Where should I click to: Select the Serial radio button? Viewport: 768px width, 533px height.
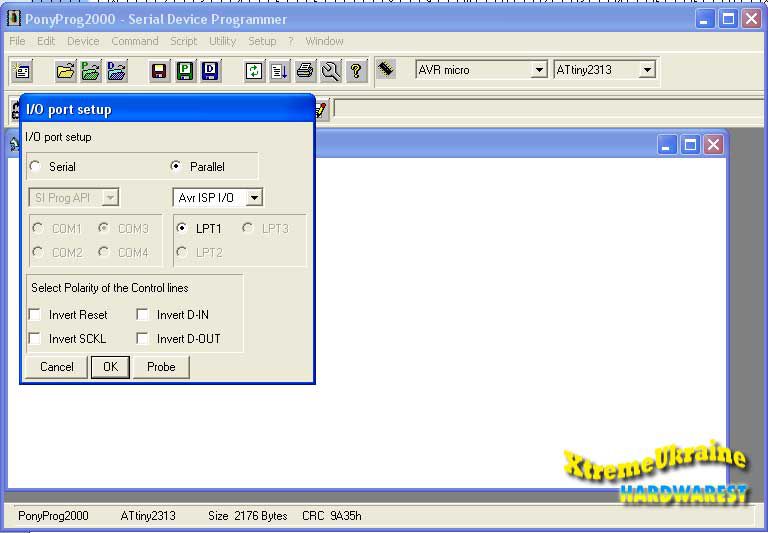click(36, 167)
